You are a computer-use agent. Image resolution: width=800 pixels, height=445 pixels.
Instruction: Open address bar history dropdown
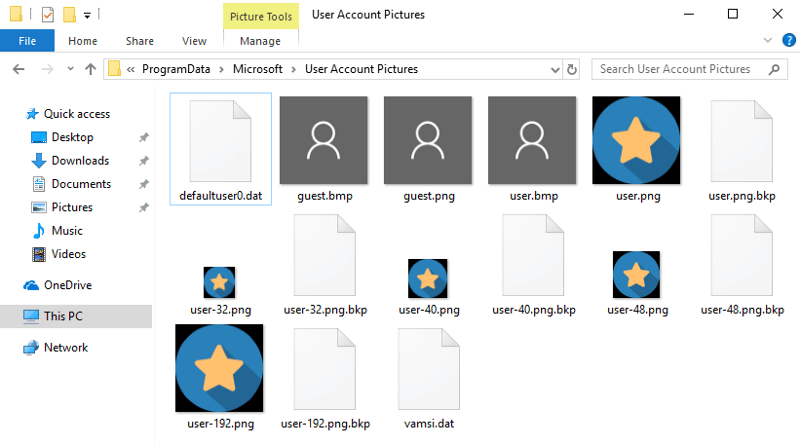click(x=555, y=70)
